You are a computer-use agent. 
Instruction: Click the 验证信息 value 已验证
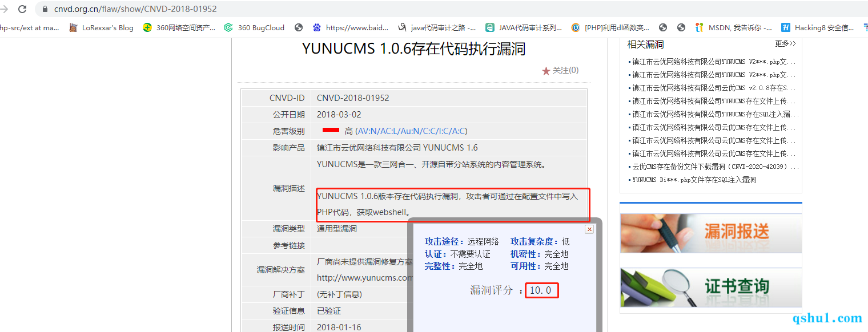329,311
